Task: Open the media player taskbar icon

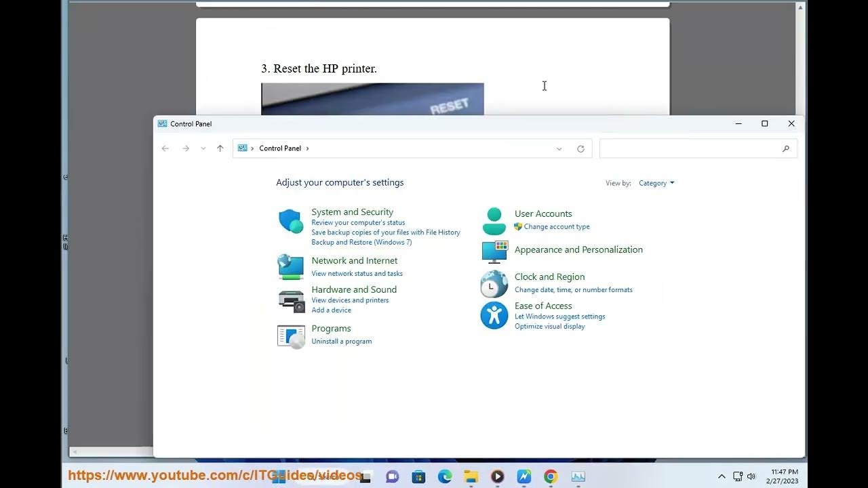Action: tap(497, 476)
